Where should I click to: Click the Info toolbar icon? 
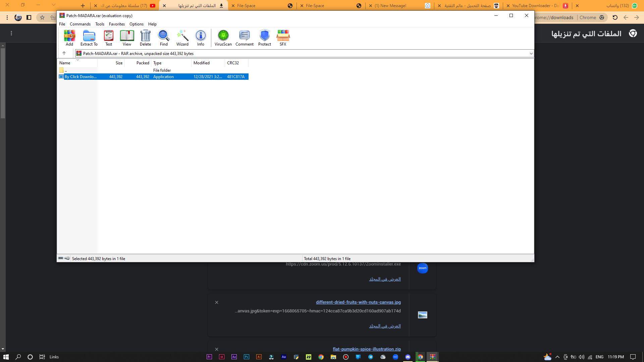(x=201, y=38)
